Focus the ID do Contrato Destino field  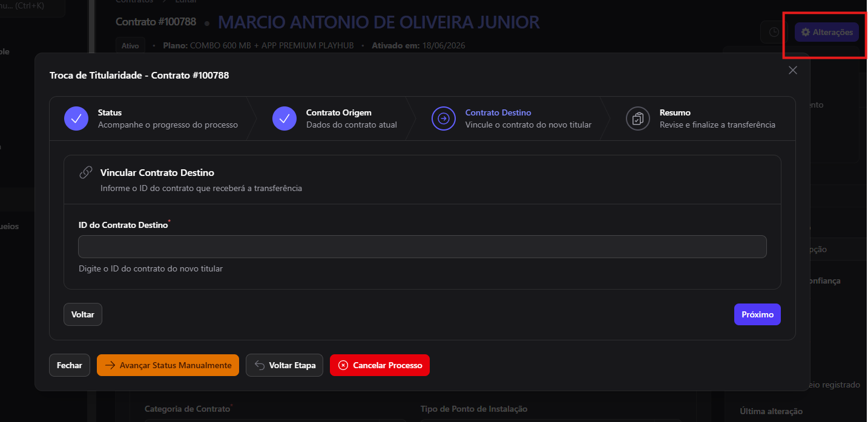point(422,247)
